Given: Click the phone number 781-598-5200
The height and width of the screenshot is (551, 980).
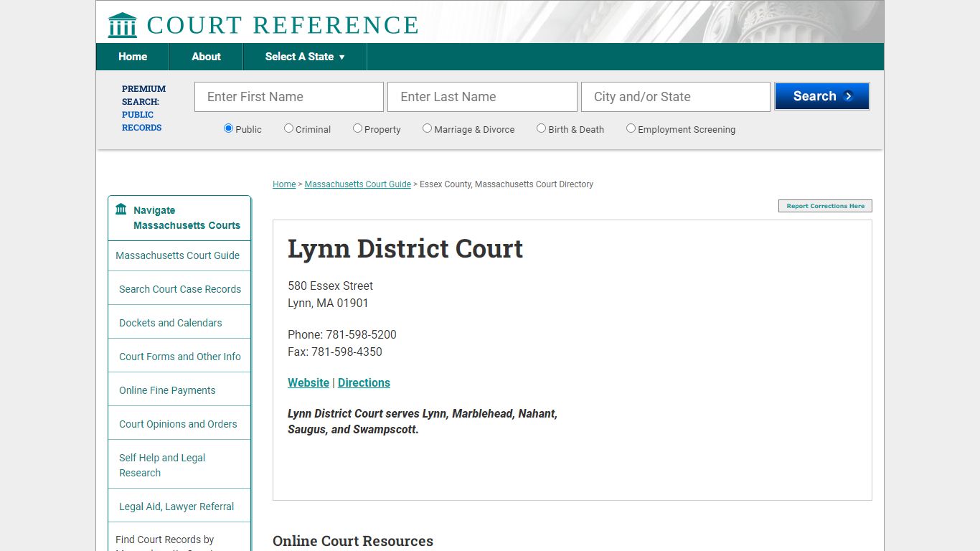Looking at the screenshot, I should click(x=361, y=334).
